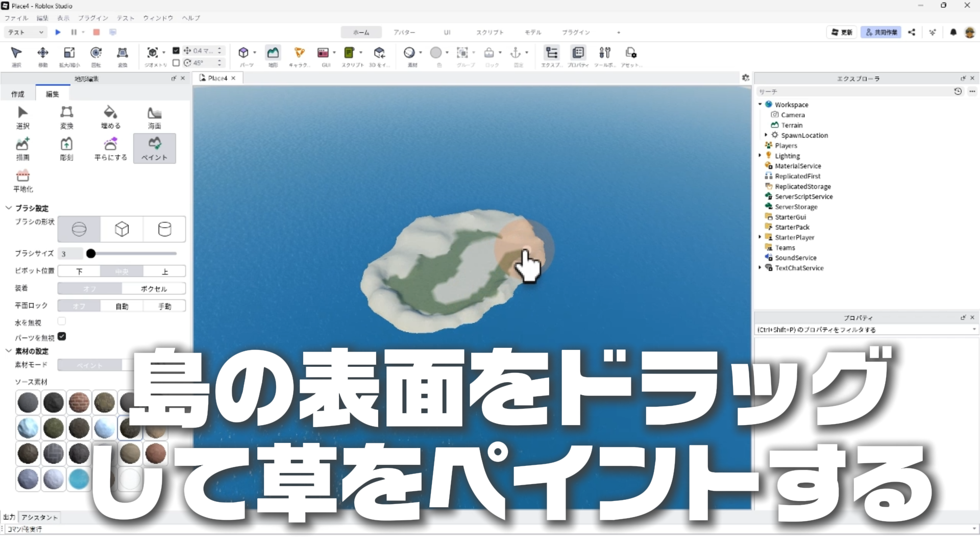Uncheck the パーツを無視 checkbox

click(x=62, y=337)
